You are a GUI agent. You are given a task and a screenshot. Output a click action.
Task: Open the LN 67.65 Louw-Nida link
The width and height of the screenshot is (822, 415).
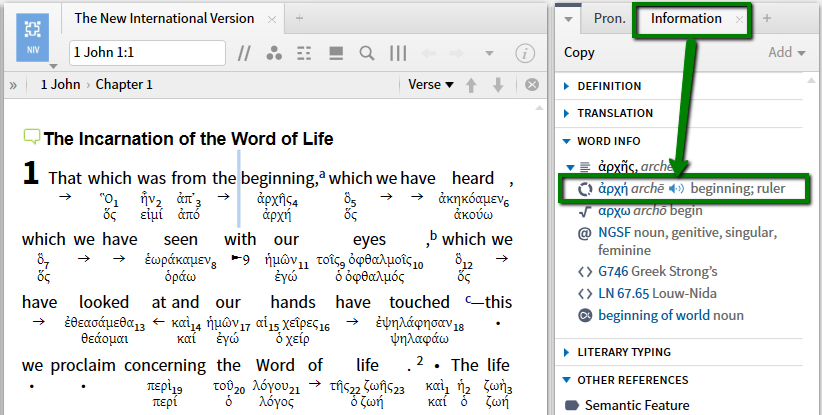tap(624, 293)
